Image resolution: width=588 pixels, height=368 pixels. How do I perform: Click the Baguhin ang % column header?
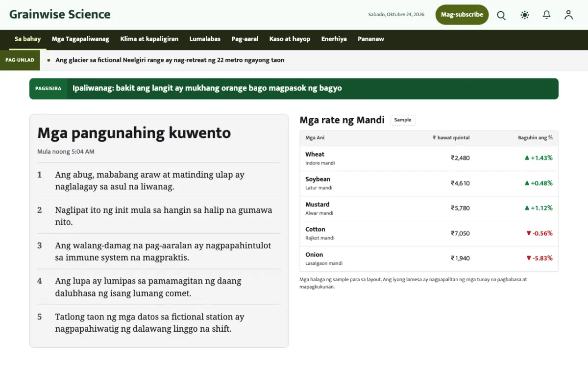535,138
